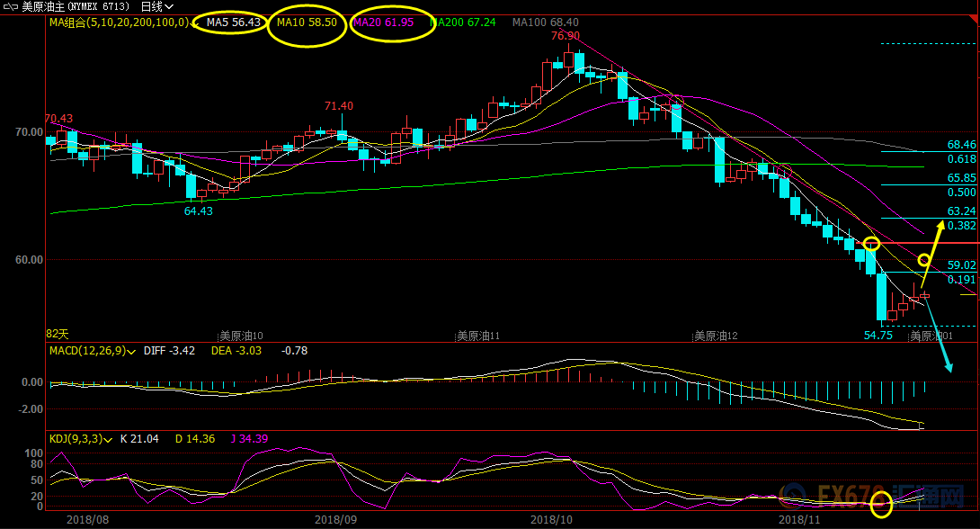This screenshot has width=980, height=529.
Task: Click the MACD axis 0.00 label
Action: tap(31, 382)
